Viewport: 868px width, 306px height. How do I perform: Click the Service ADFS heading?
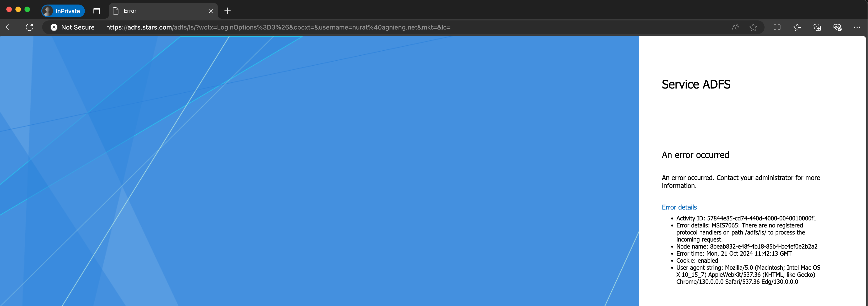(696, 84)
